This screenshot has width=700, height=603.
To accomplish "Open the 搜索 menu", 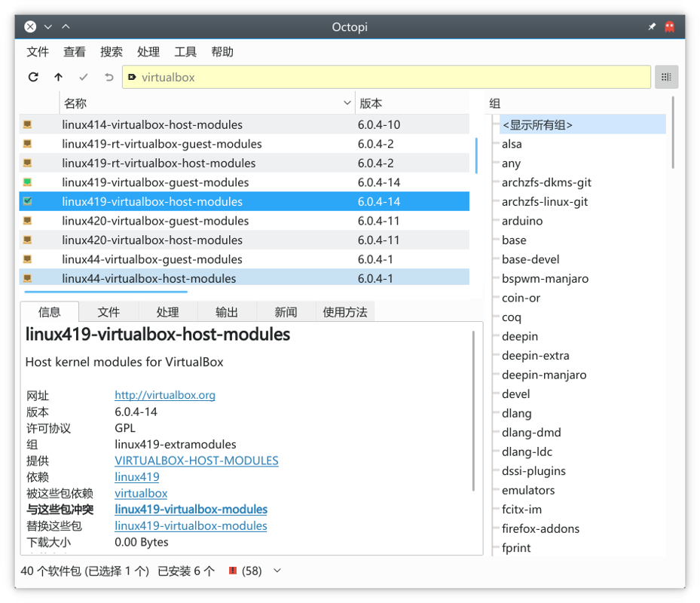I will pos(112,52).
